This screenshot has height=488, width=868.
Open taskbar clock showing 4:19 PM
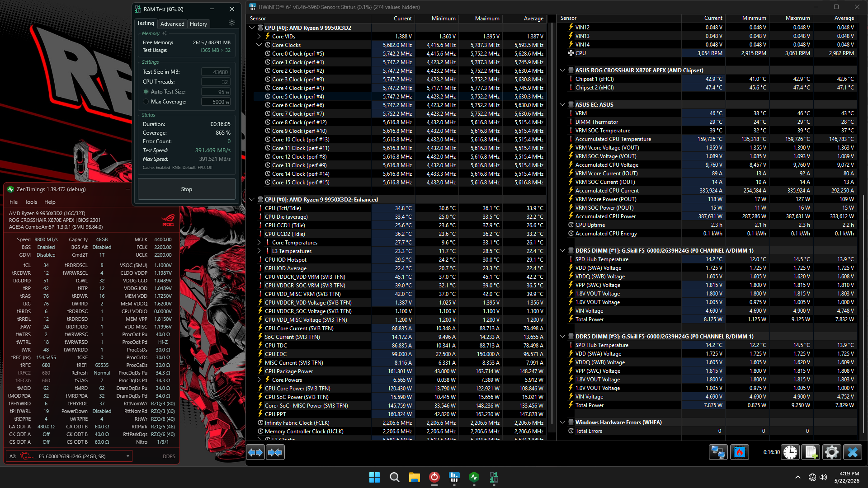point(847,477)
